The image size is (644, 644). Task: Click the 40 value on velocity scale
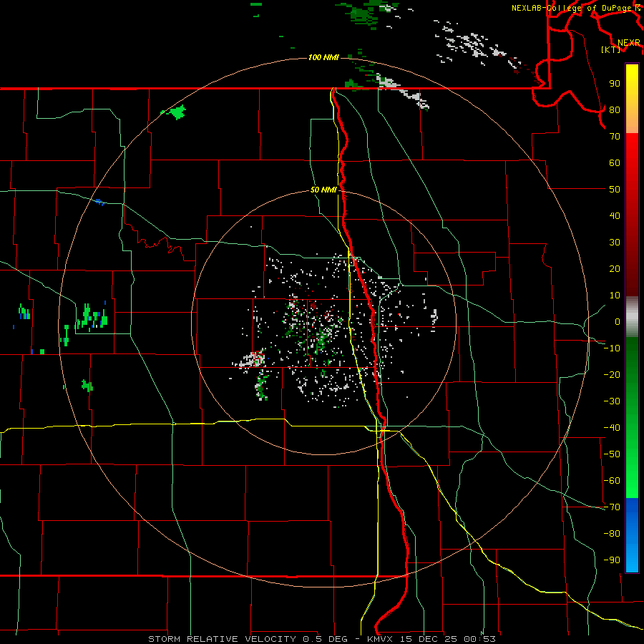tap(615, 216)
